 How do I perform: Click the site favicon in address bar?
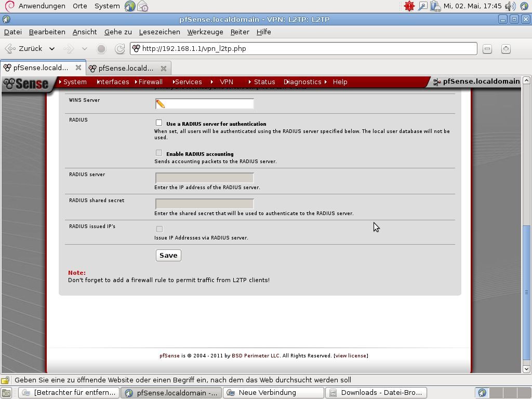[136, 48]
